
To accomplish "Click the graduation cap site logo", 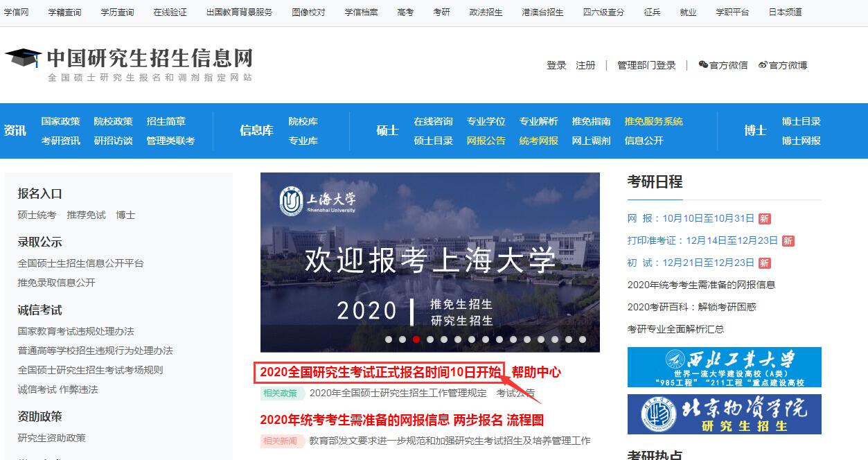I will click(24, 58).
